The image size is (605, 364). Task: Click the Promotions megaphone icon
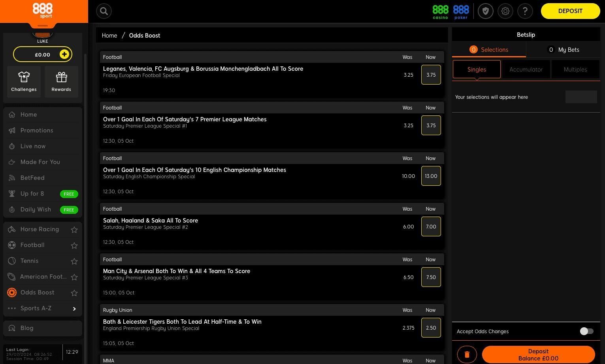tap(12, 130)
